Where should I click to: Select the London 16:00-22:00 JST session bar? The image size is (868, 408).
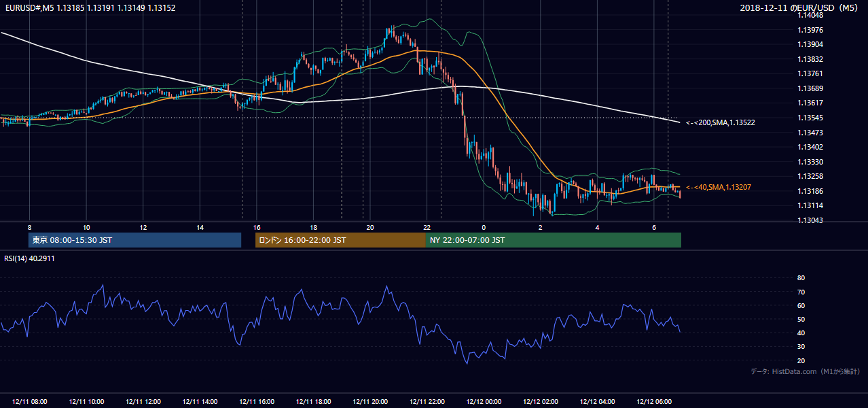pos(340,240)
